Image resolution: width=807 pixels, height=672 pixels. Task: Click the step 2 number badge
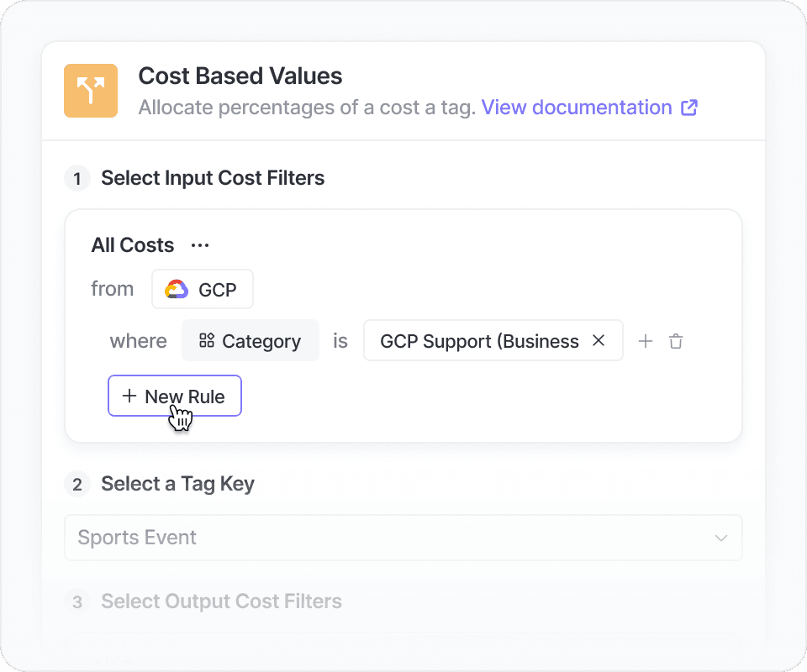point(77,484)
